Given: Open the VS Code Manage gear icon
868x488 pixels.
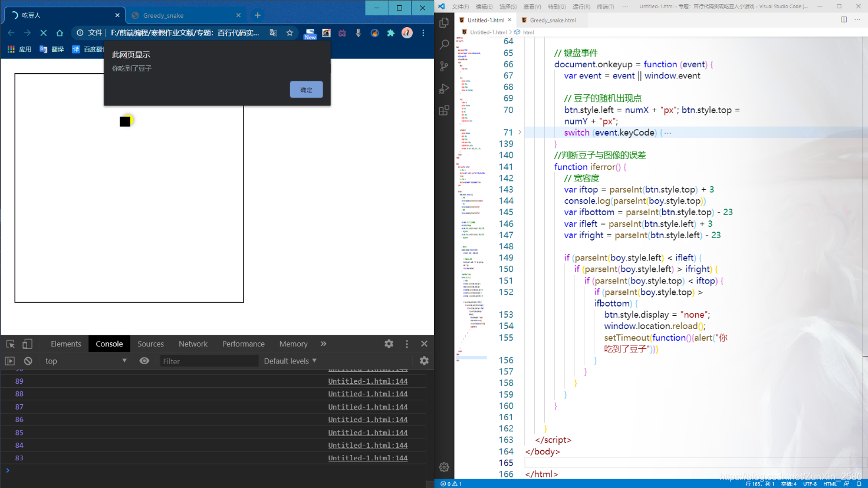Looking at the screenshot, I should [x=444, y=467].
